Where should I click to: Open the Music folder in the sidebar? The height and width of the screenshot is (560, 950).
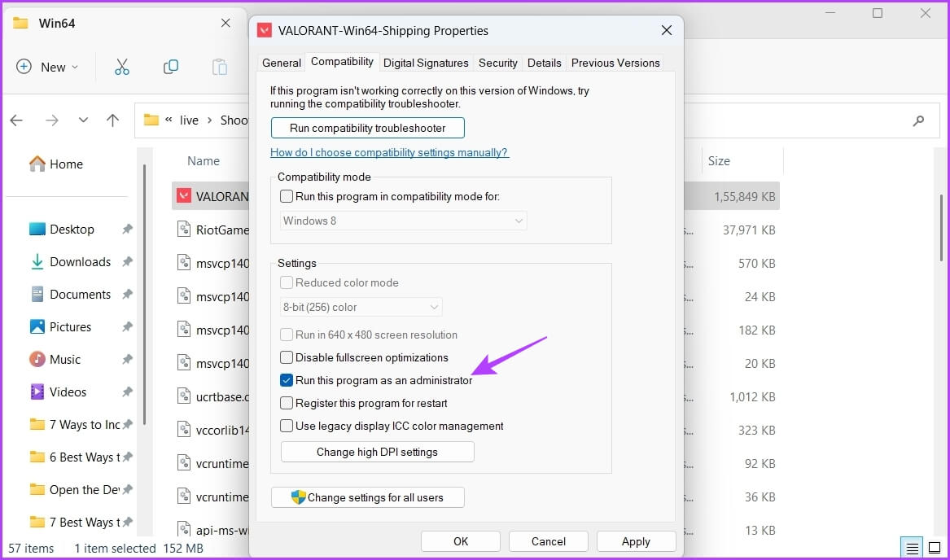tap(55, 360)
